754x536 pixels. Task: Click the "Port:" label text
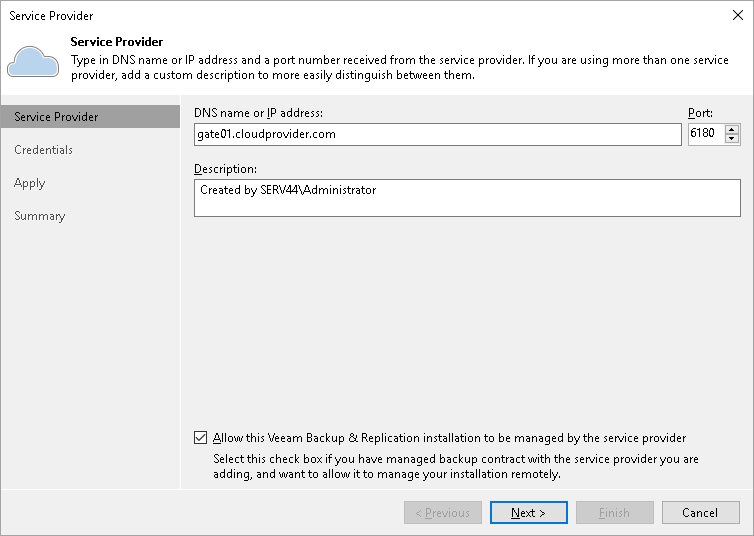701,113
